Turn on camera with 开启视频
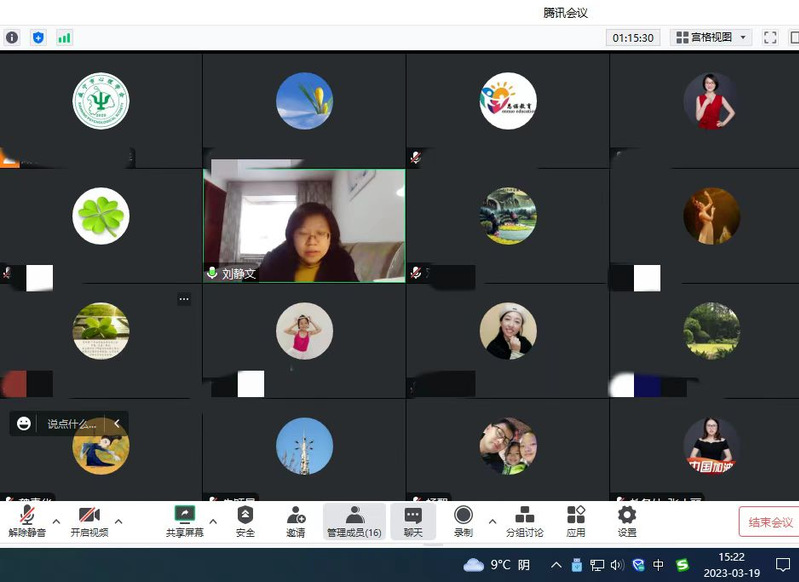 click(x=89, y=521)
